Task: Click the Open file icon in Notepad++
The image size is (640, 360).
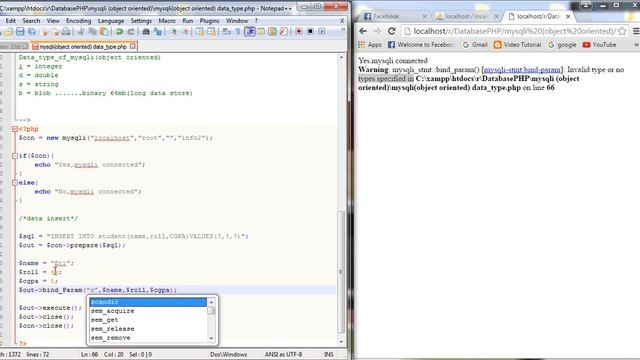Action: (x=9, y=31)
